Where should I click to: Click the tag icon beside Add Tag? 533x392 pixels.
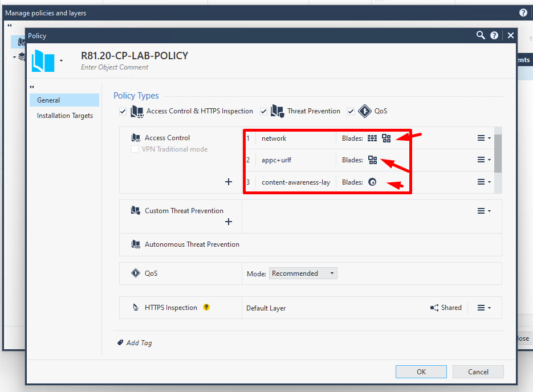click(x=120, y=343)
